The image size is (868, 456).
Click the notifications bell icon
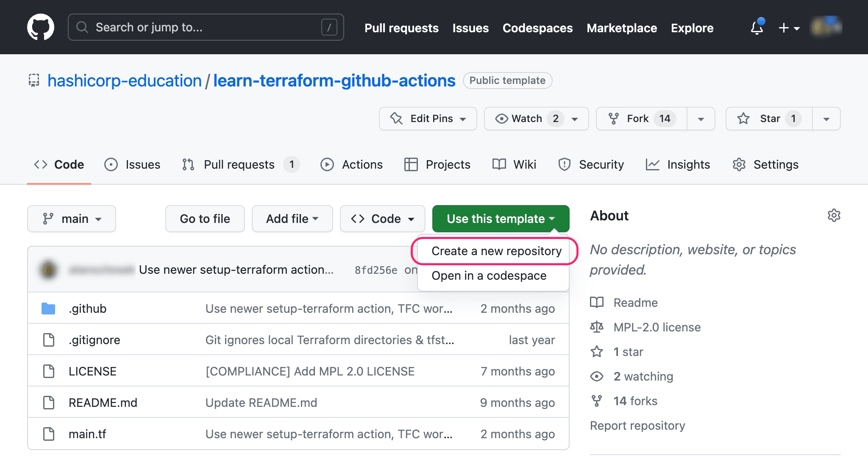[757, 28]
